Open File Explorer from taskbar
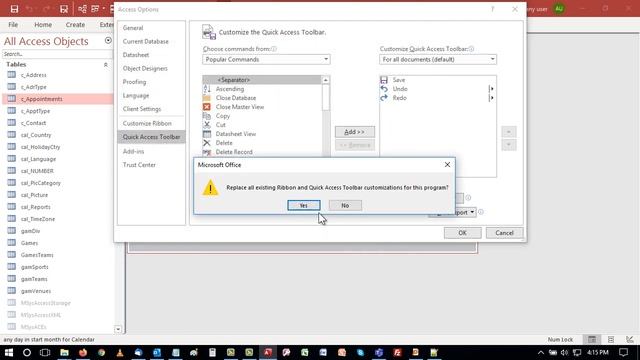640x360 pixels. tap(64, 352)
